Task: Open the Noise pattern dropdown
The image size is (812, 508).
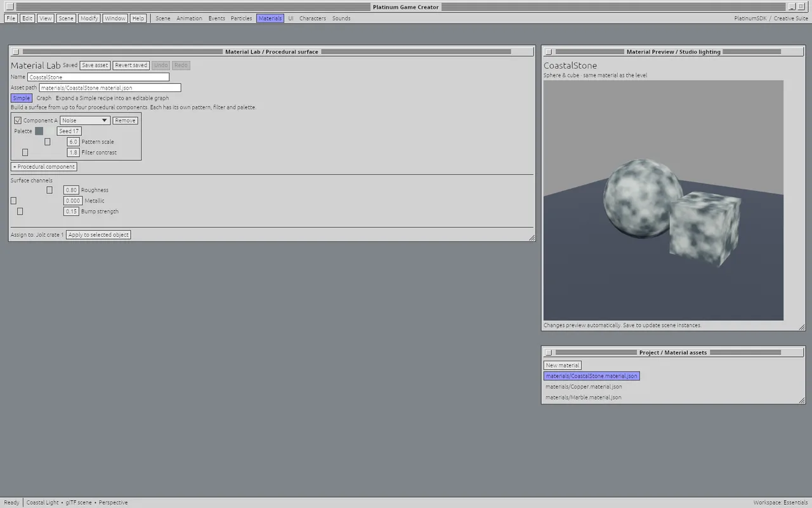Action: (85, 121)
